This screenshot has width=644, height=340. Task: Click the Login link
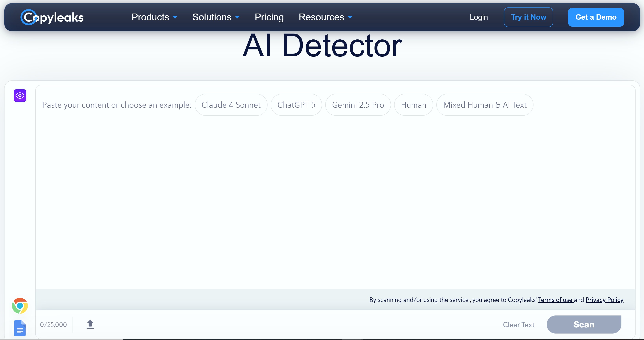[479, 17]
